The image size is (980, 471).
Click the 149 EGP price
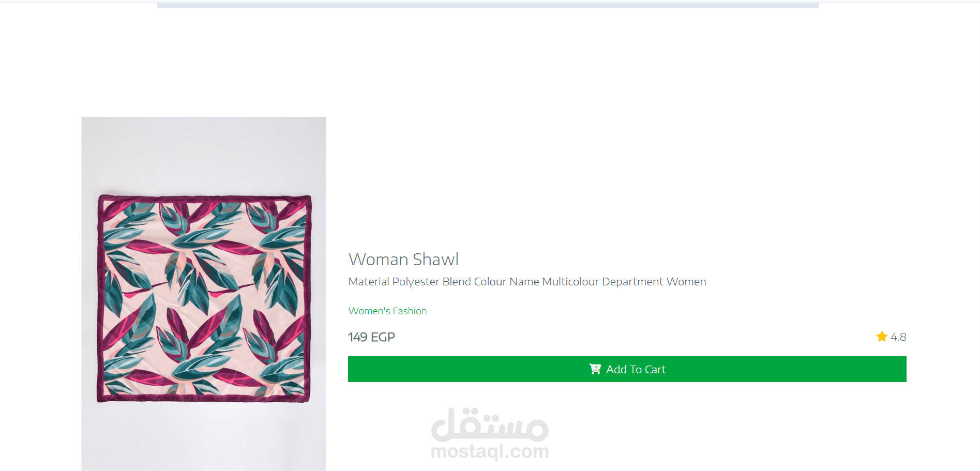[371, 337]
